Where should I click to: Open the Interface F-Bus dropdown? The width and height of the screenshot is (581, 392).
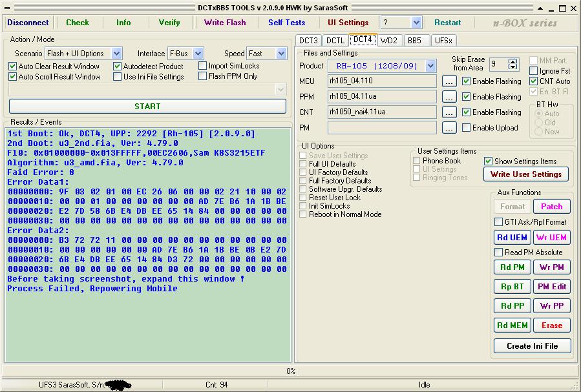[198, 54]
